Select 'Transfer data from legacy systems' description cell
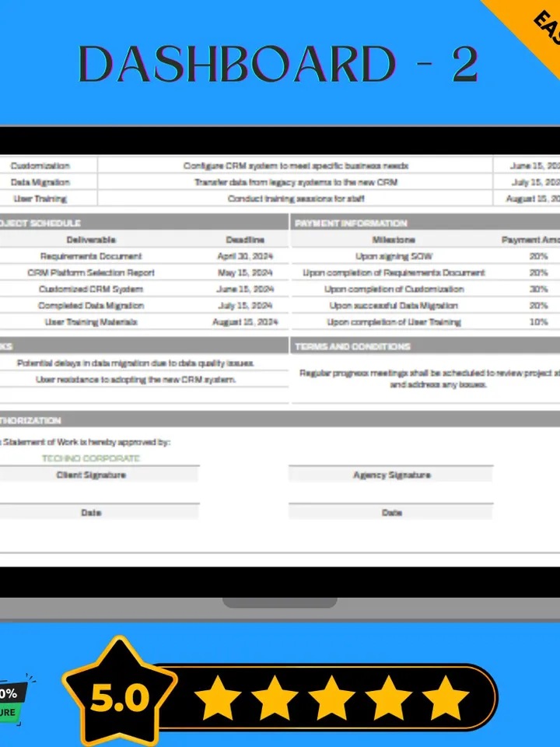Viewport: 560px width, 747px height. point(296,182)
